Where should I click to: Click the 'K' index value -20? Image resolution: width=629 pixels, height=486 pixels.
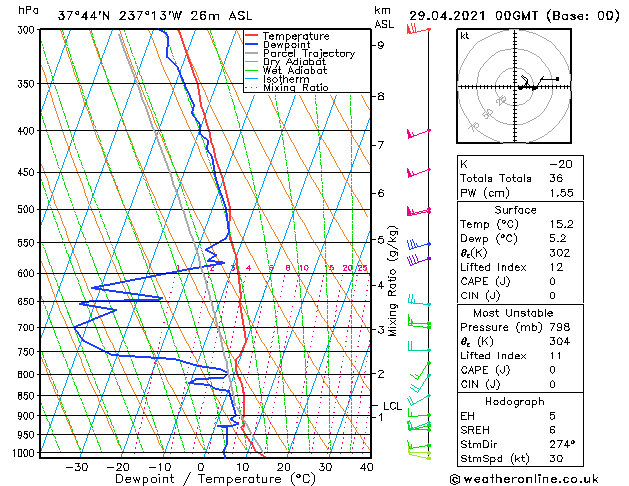[561, 164]
